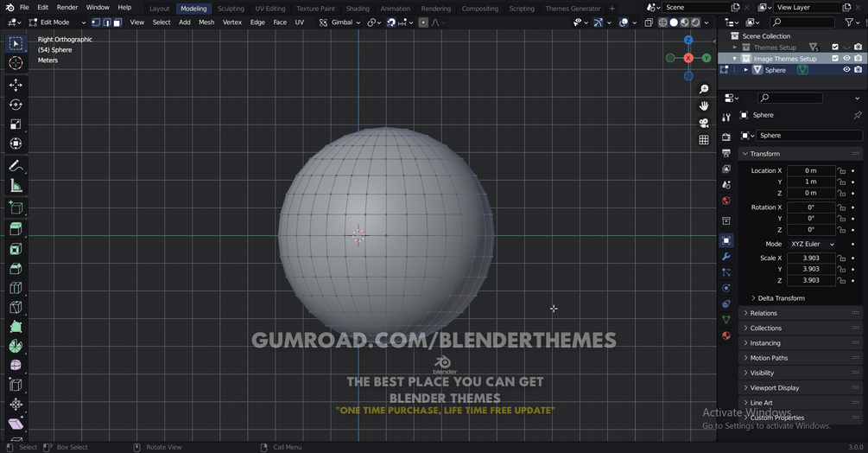Open the XYZ Euler rotation mode dropdown
Viewport: 868px width, 453px height.
pos(812,244)
